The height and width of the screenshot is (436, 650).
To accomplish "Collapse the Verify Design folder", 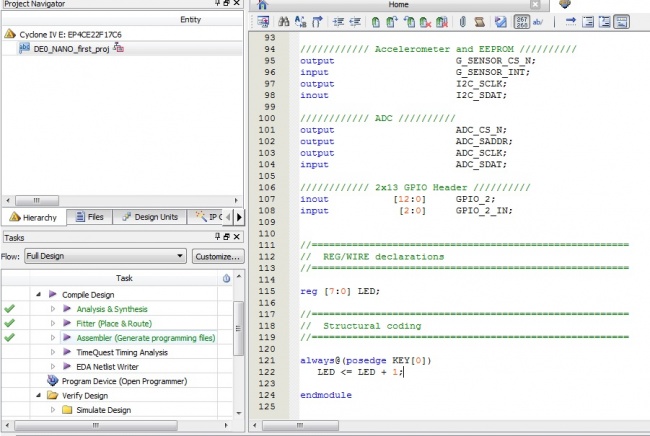I will pyautogui.click(x=39, y=395).
